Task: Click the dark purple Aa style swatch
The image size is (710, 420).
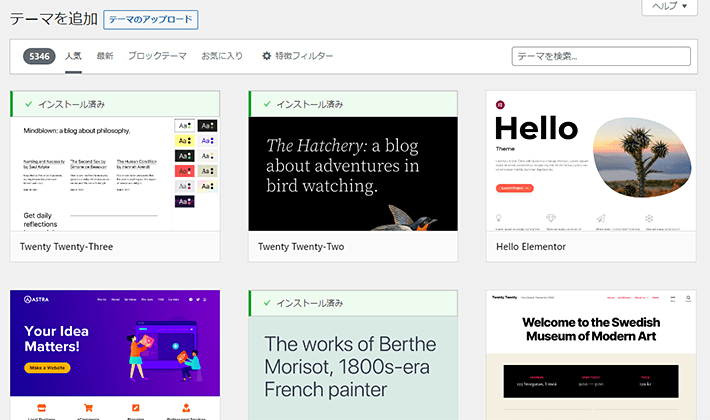Action: pos(184,201)
